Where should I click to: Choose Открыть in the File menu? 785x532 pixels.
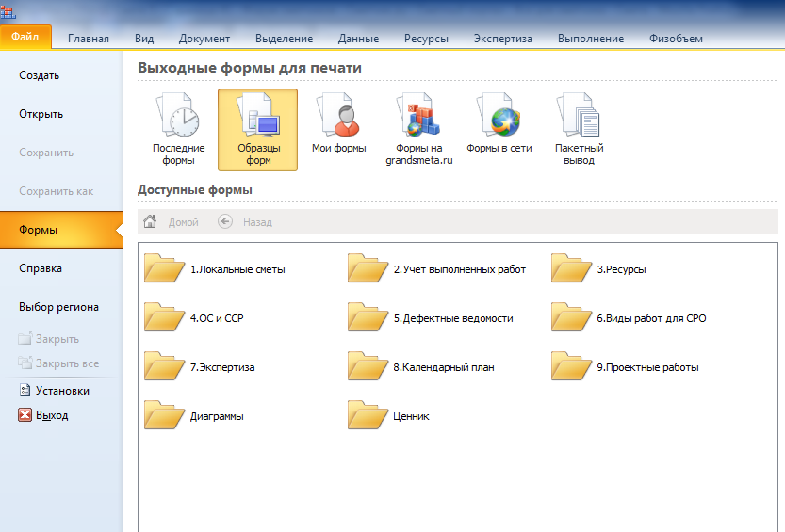point(61,114)
